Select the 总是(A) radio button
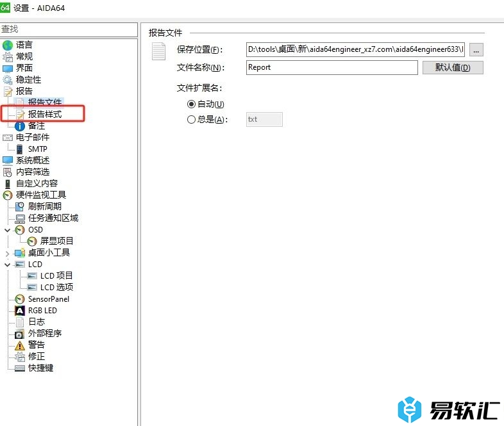504x426 pixels. pos(191,119)
